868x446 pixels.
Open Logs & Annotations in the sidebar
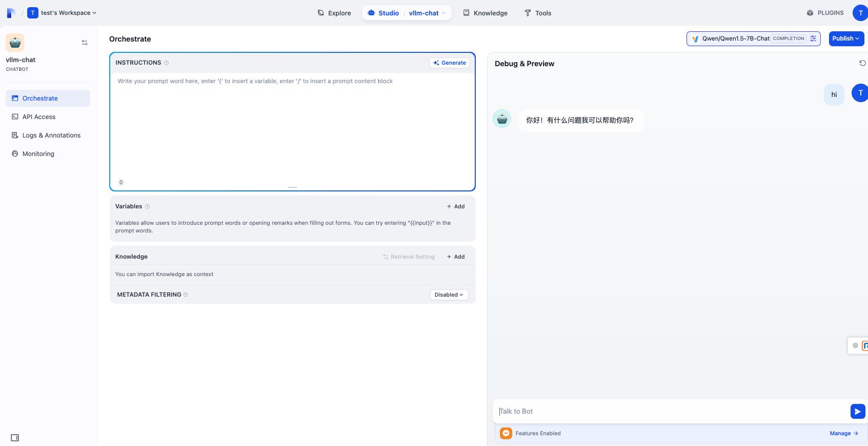click(x=51, y=135)
